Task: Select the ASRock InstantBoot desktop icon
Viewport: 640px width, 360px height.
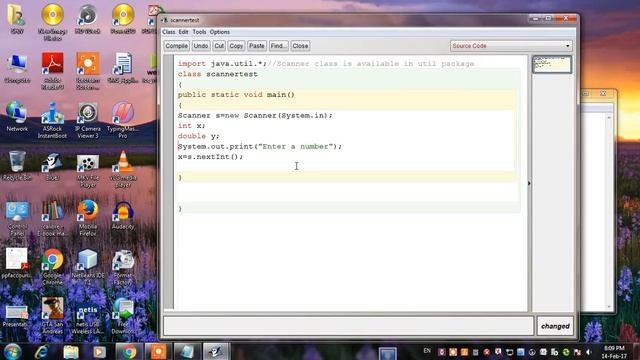Action: tap(52, 120)
